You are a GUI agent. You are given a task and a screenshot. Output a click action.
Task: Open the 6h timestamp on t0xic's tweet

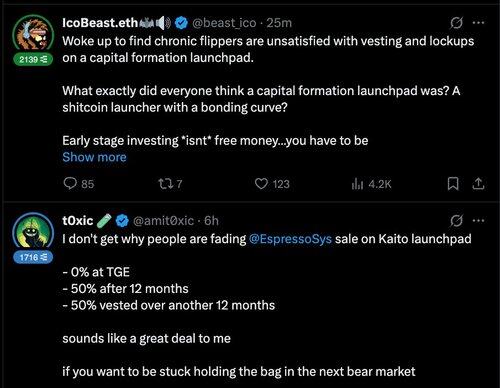pos(211,221)
